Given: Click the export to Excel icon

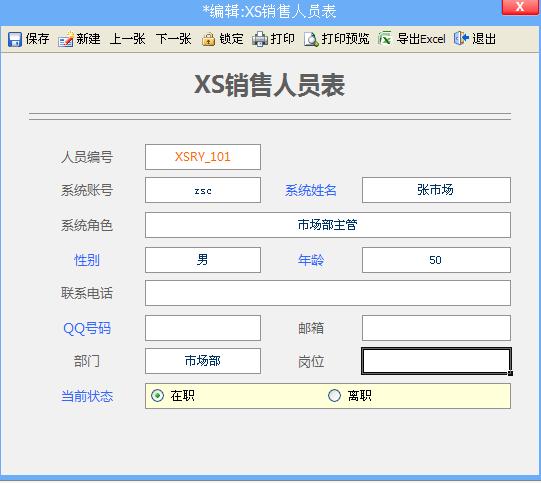Looking at the screenshot, I should click(x=385, y=38).
